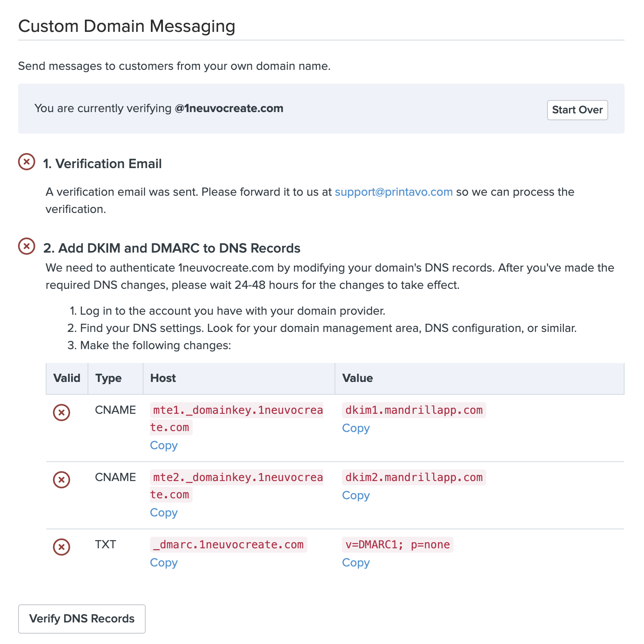Click the Host column header

[163, 378]
